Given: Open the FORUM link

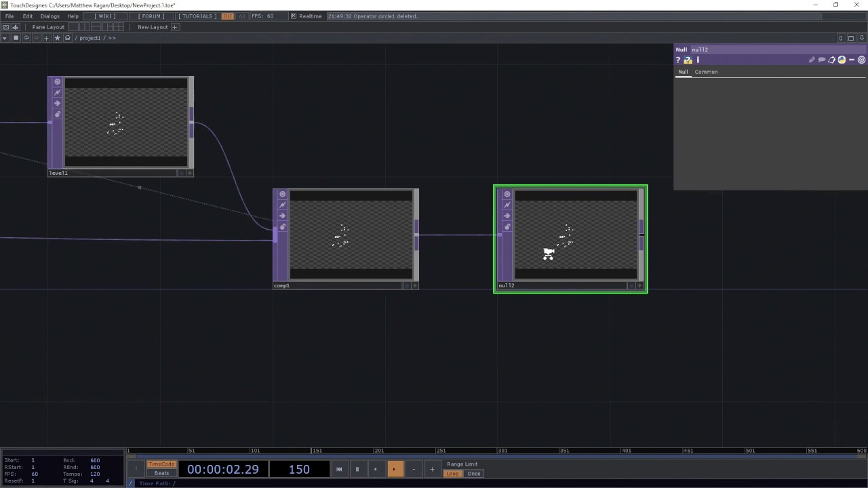Looking at the screenshot, I should pos(151,16).
